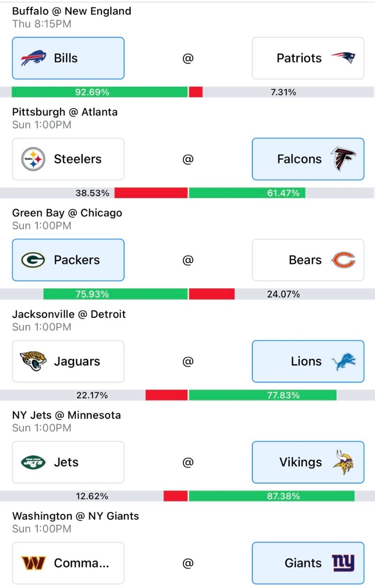Click the Jaguars logo icon

click(x=33, y=361)
